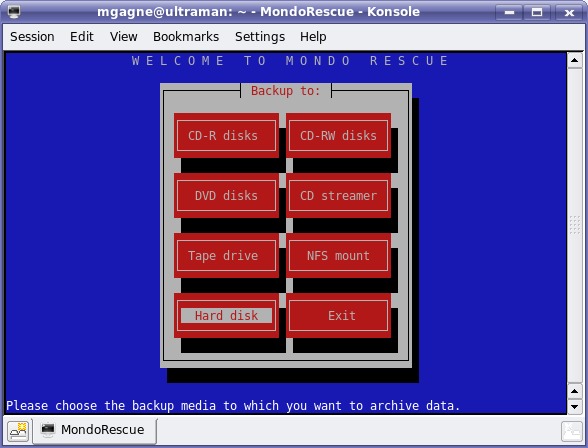Choose CD-R disks as backup media
The width and height of the screenshot is (588, 448).
(226, 135)
